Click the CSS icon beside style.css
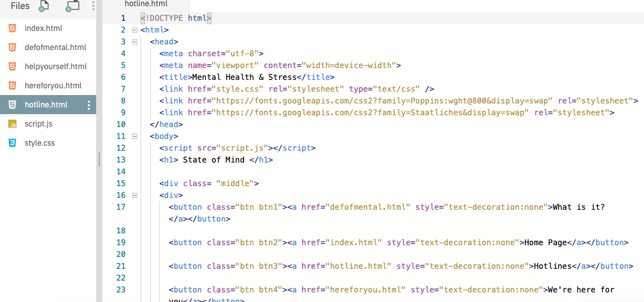Viewport: 644px width, 302px height. tap(13, 143)
